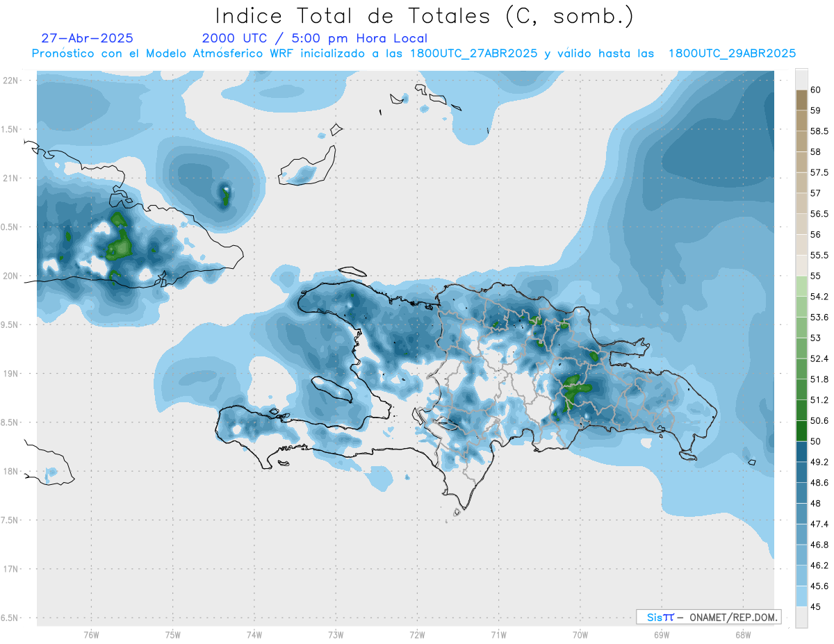Click the color scale value "59"
The width and height of the screenshot is (834, 644).
816,110
